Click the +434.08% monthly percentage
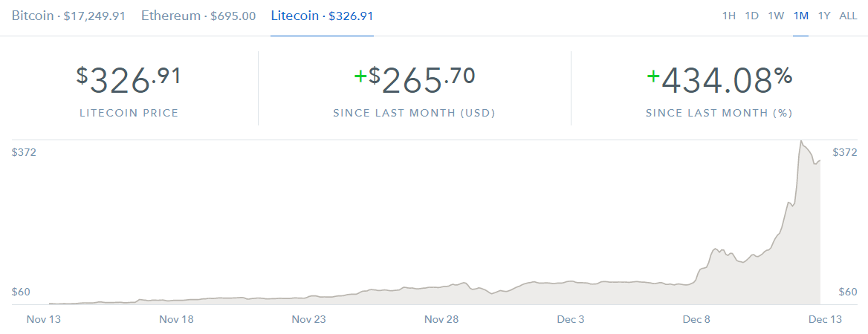The width and height of the screenshot is (868, 334). coord(719,80)
